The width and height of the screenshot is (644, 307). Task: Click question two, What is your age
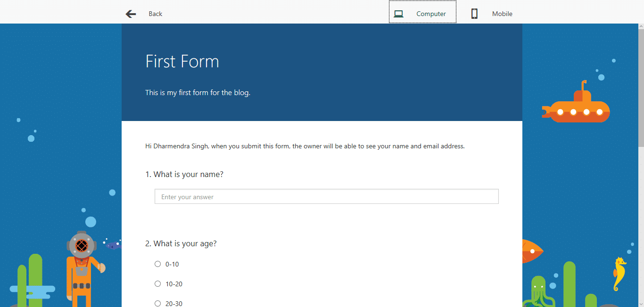[182, 243]
